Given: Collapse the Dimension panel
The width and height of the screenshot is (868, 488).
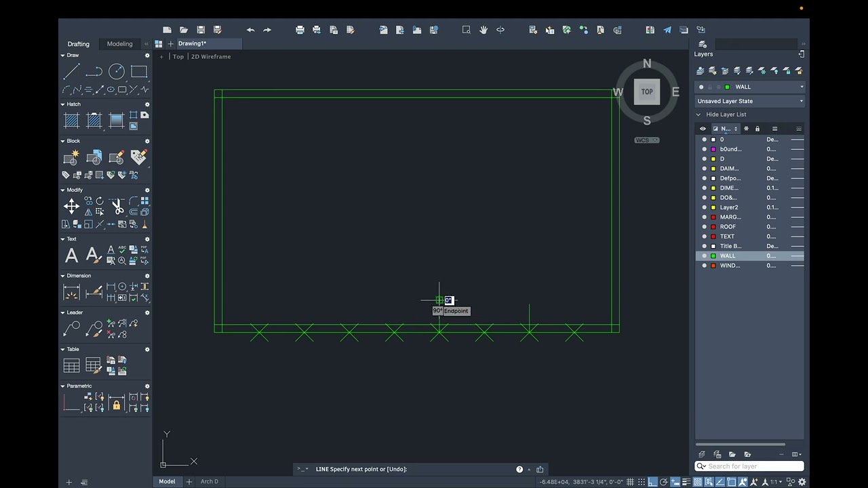Looking at the screenshot, I should (62, 276).
